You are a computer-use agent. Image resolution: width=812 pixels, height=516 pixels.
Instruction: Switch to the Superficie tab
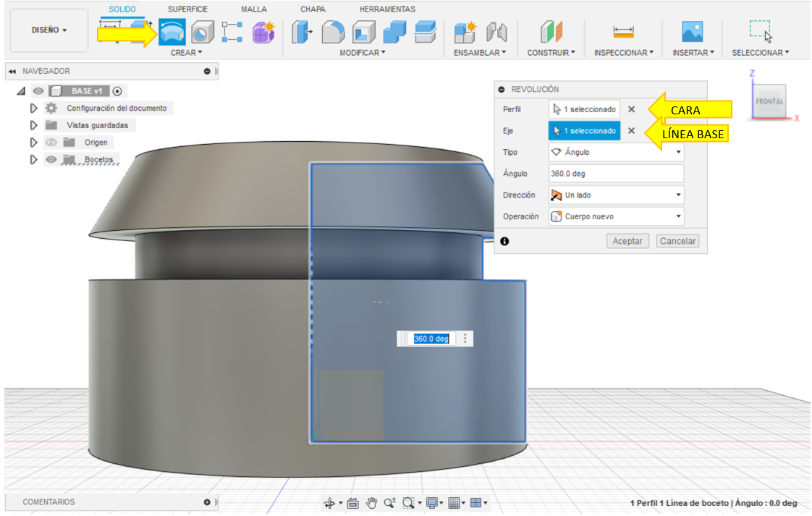[x=187, y=9]
